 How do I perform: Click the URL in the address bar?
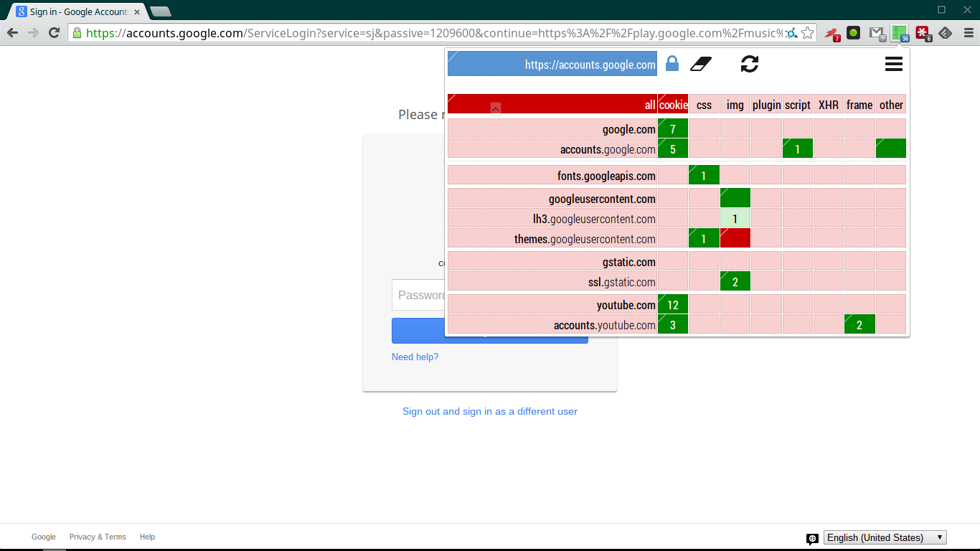434,33
